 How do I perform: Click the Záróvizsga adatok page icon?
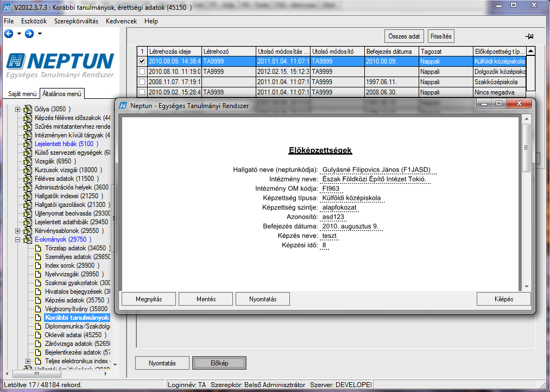38,344
